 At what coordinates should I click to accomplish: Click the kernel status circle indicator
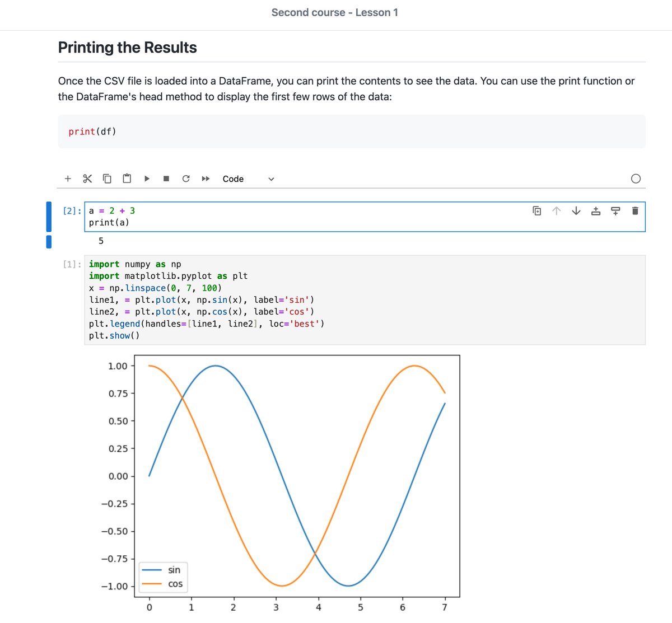[636, 179]
